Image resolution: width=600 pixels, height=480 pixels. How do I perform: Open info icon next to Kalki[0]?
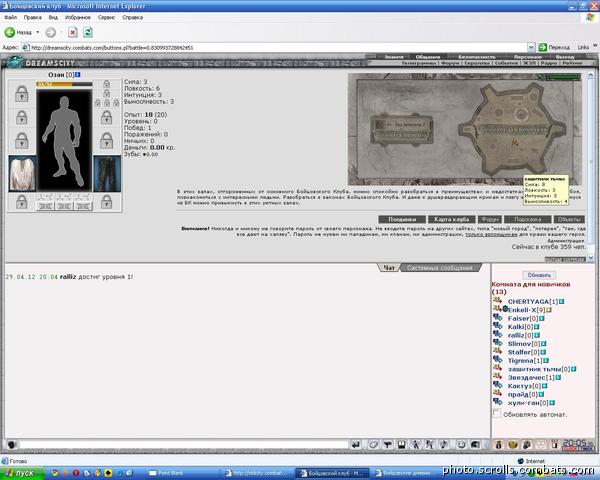[x=536, y=327]
